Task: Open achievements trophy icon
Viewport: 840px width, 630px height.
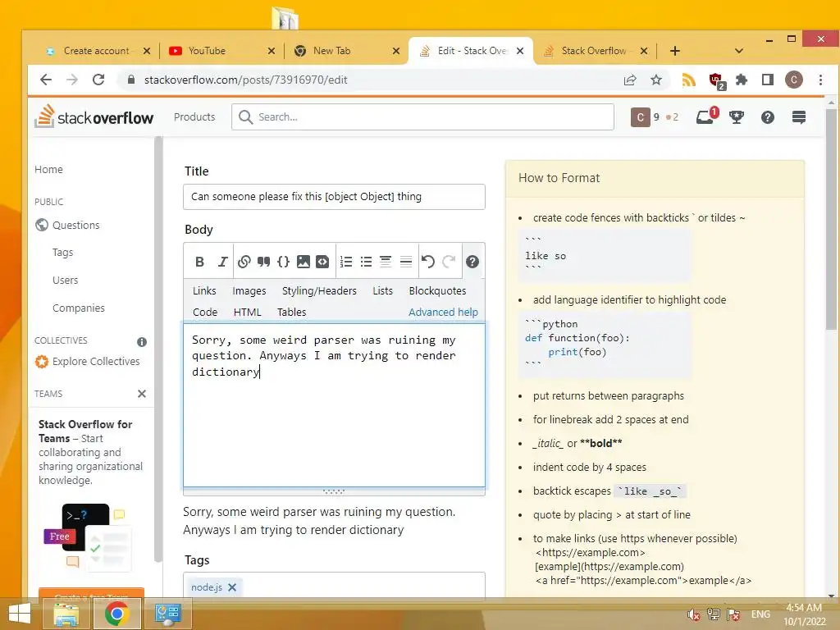Action: [x=737, y=116]
